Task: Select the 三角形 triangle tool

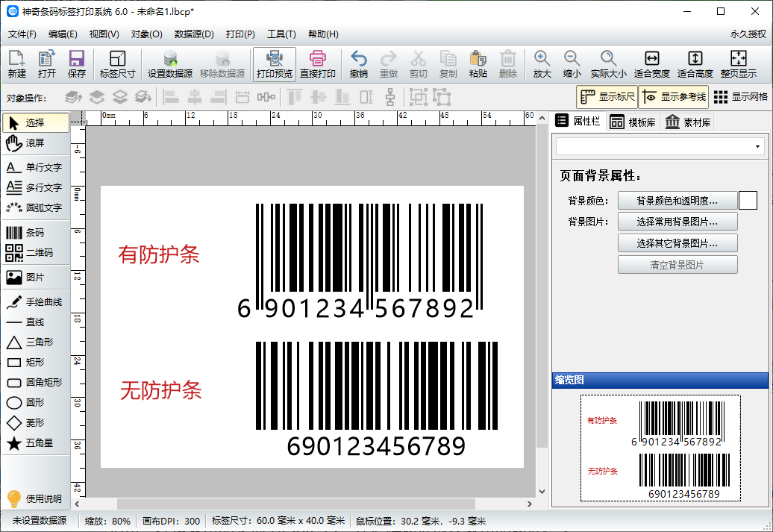Action: [x=36, y=342]
